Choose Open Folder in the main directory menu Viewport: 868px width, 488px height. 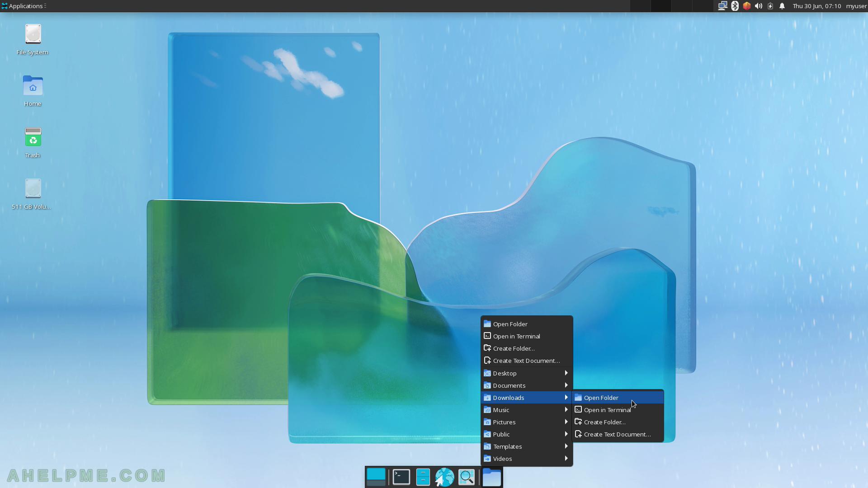tap(527, 324)
